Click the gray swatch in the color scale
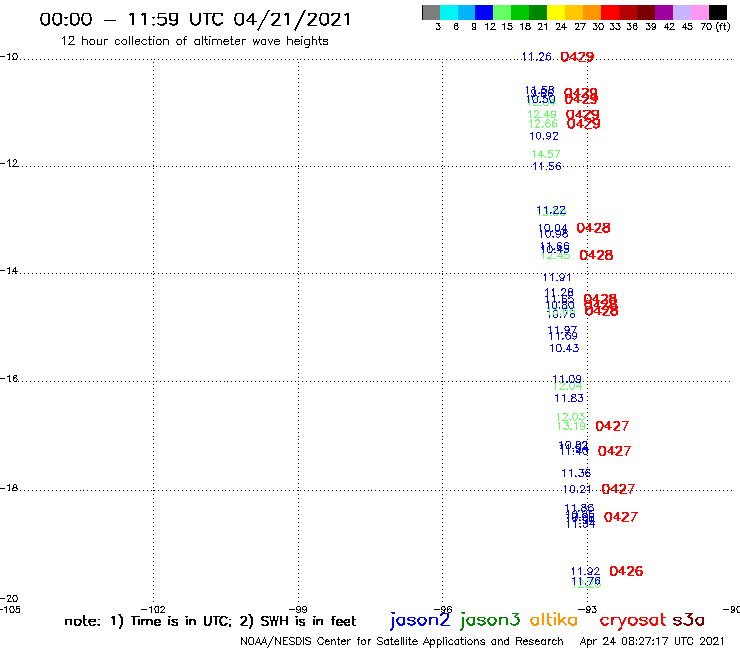 (x=431, y=12)
